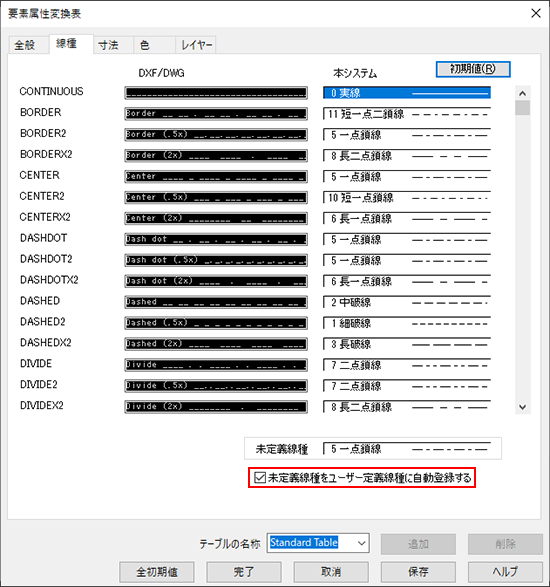
Task: Open the レイヤー tab
Action: coord(196,45)
